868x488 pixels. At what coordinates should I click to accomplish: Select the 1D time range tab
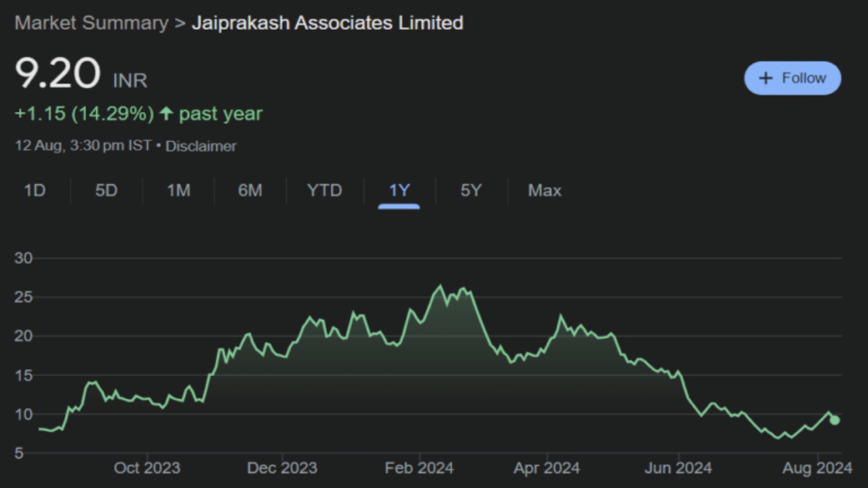point(35,190)
